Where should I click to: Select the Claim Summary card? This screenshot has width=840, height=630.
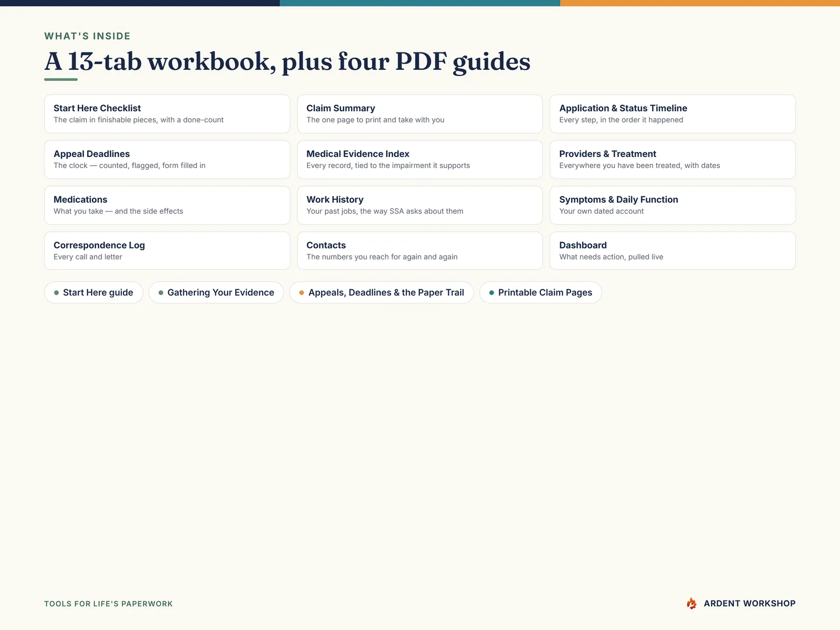(420, 114)
